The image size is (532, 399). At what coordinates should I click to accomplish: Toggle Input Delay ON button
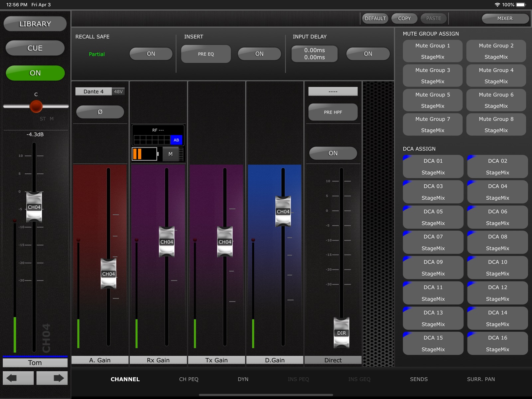click(368, 54)
